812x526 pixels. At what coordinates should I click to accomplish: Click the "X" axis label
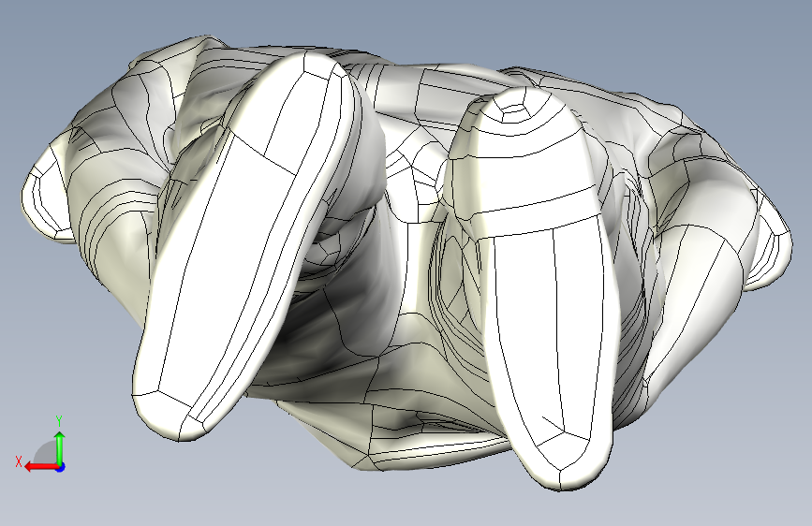[x=19, y=461]
